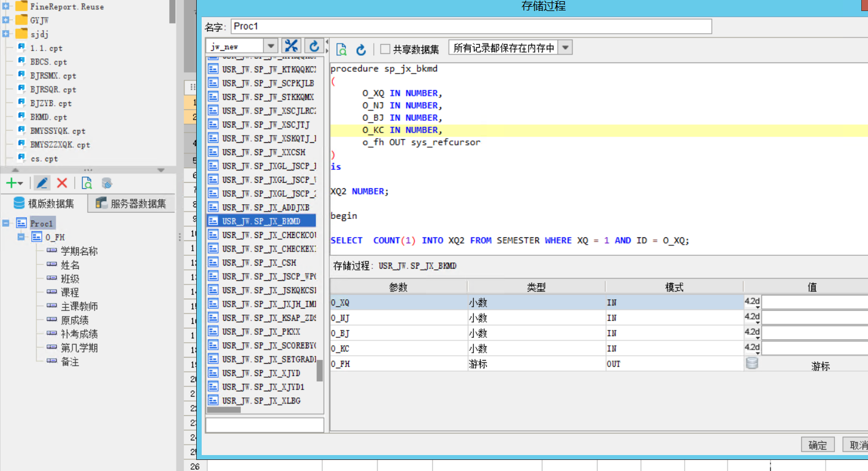
Task: Click the pencil edit dataset icon
Action: click(42, 183)
